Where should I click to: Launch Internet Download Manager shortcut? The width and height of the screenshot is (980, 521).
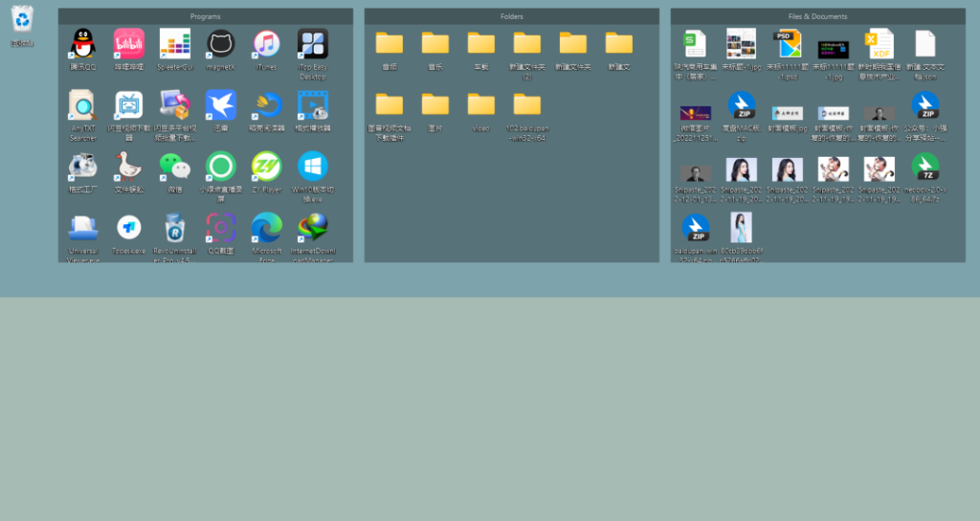point(312,228)
